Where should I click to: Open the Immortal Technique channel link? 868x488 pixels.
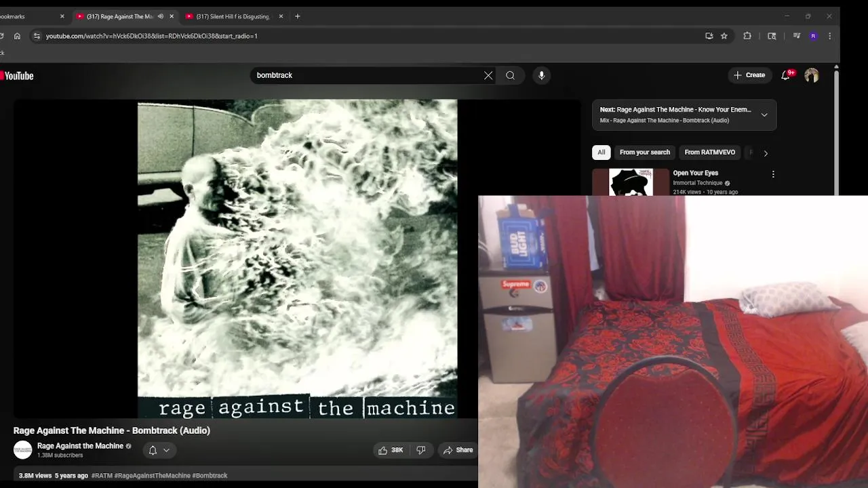click(697, 183)
